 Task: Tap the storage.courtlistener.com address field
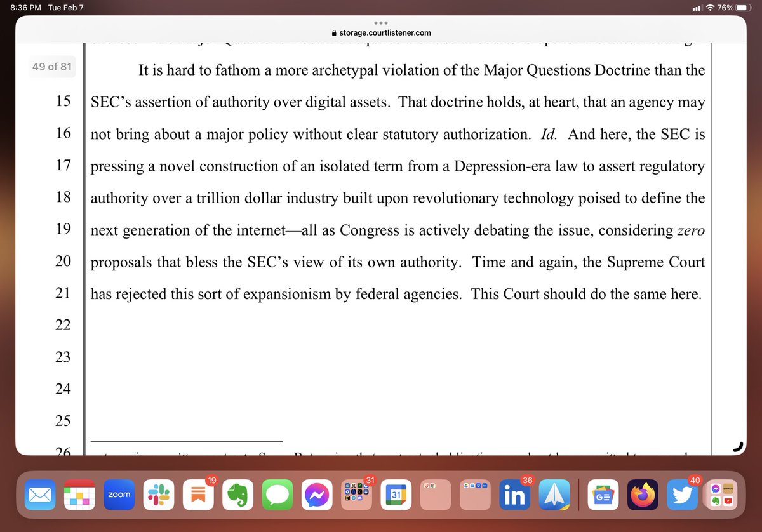[x=381, y=34]
